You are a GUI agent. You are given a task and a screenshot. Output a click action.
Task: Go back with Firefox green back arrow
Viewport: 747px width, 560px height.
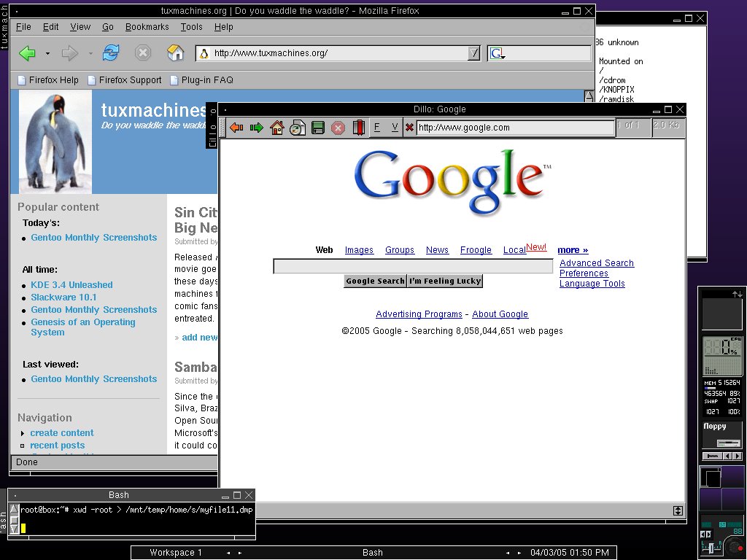(28, 52)
